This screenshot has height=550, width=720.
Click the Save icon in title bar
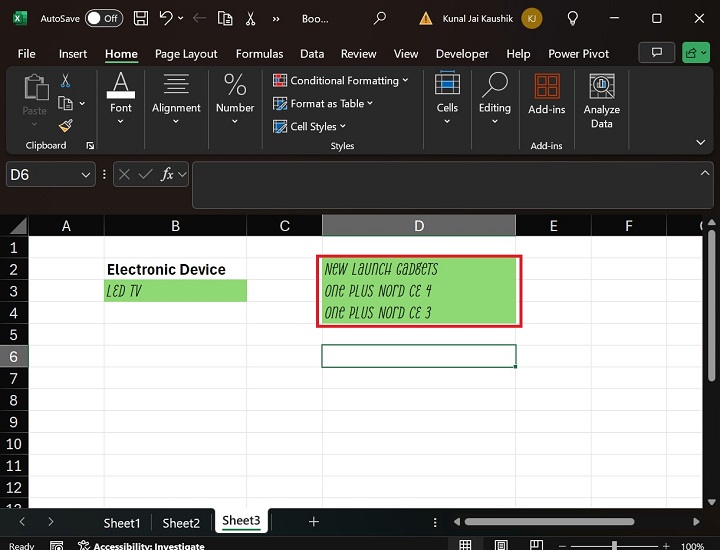coord(141,18)
